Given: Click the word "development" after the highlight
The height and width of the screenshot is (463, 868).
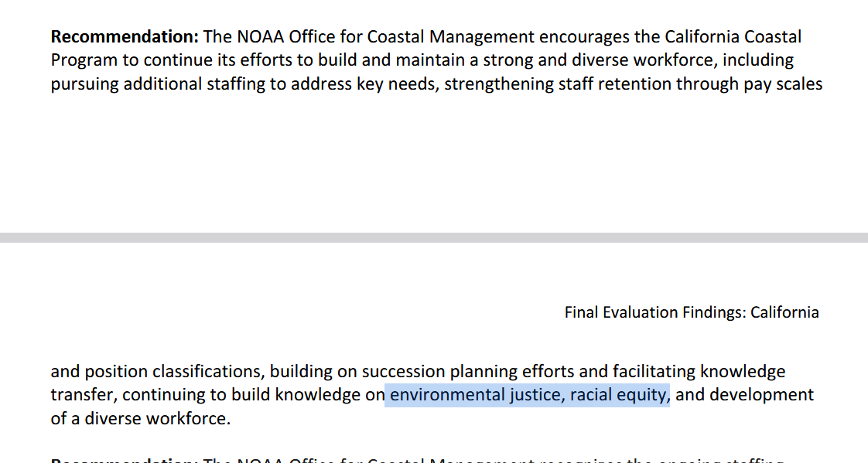Looking at the screenshot, I should point(761,395).
